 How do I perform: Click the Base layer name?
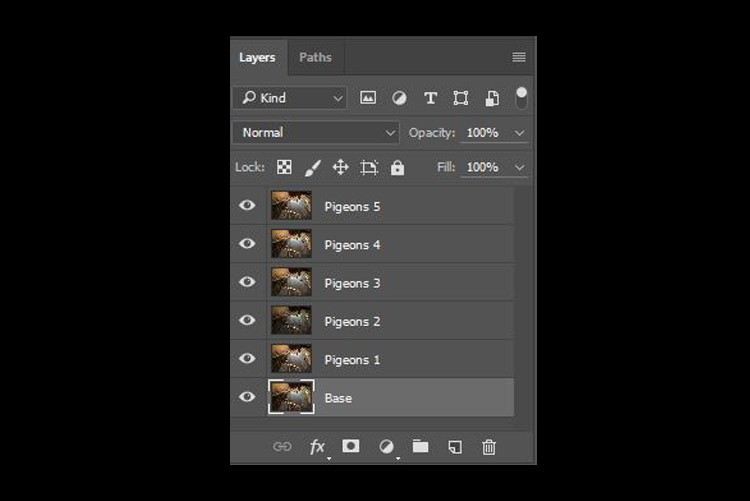coord(338,398)
